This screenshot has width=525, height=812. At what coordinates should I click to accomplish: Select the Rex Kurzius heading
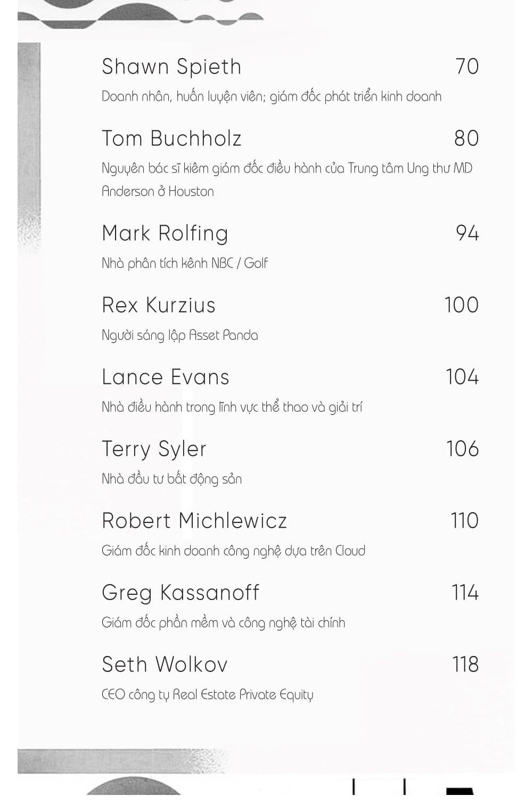158,305
